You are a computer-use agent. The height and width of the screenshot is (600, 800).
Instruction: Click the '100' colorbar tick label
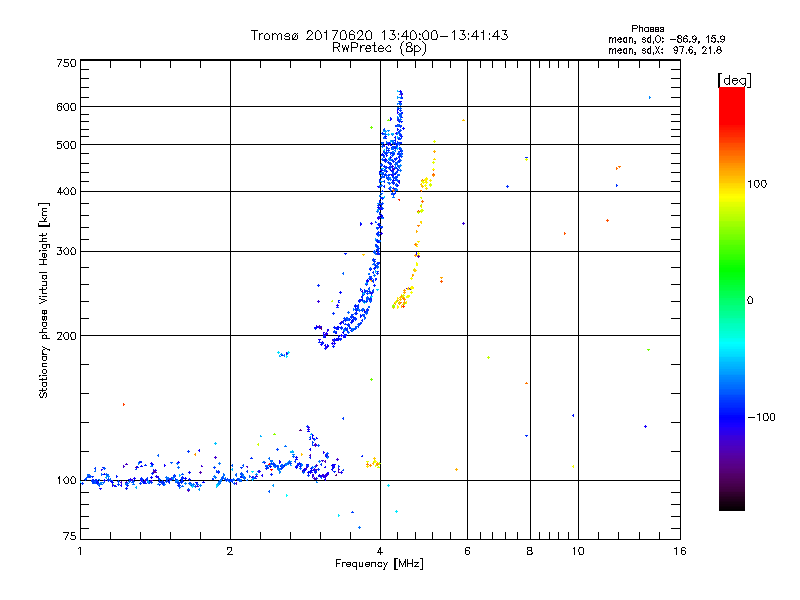(757, 184)
